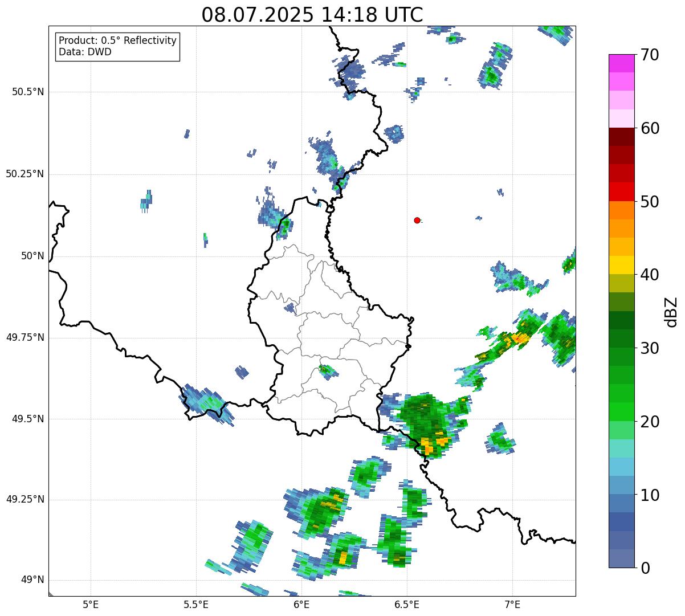Click the 6.5°E longitude label
The height and width of the screenshot is (616, 685).
coord(407,604)
